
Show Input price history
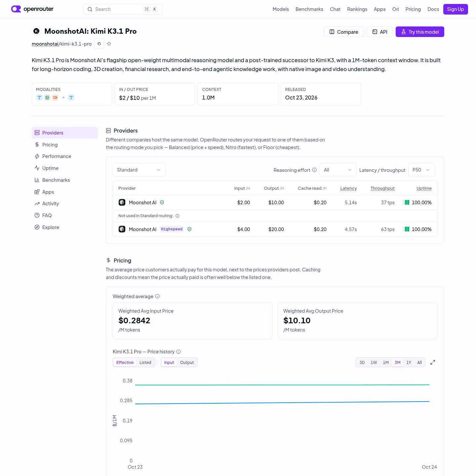click(x=169, y=362)
